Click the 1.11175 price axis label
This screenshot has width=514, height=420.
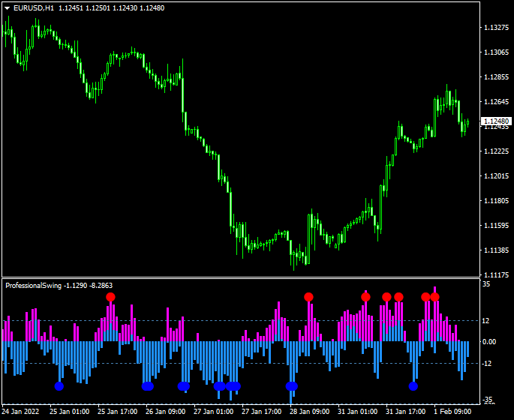click(496, 274)
